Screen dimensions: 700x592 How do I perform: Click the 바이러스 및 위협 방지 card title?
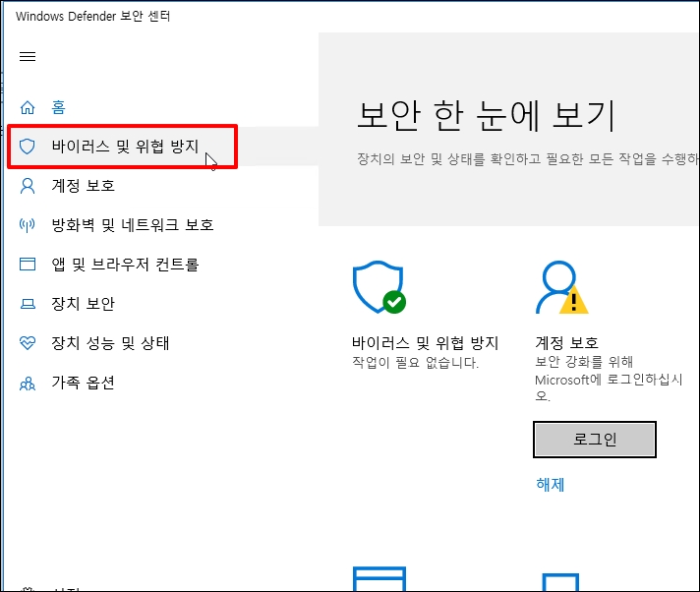coord(425,343)
